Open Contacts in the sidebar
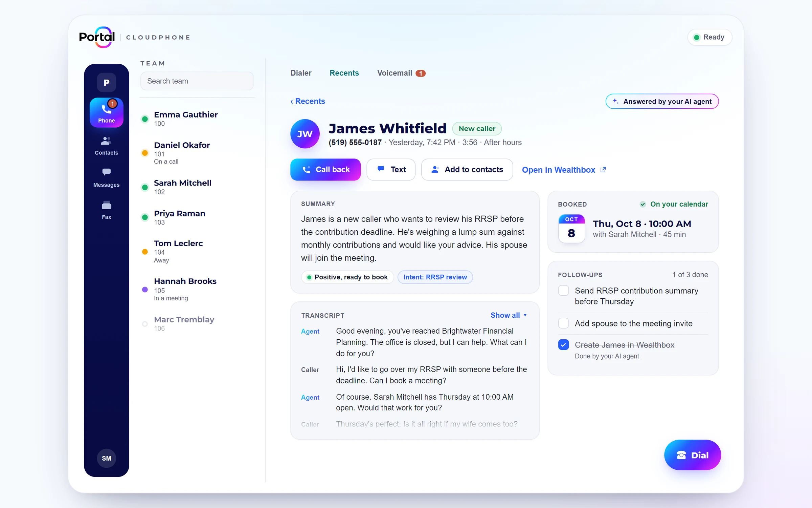 tap(106, 146)
